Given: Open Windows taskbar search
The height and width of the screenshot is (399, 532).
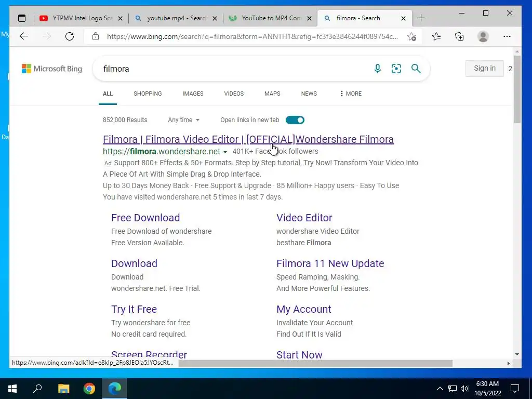Looking at the screenshot, I should coord(37,389).
